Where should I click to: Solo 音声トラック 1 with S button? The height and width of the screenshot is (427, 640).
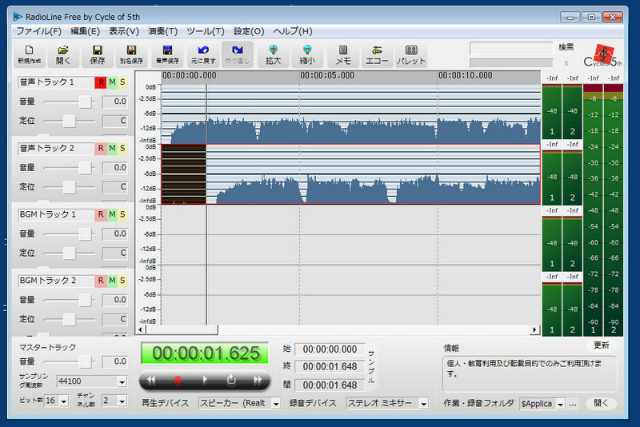[x=122, y=82]
